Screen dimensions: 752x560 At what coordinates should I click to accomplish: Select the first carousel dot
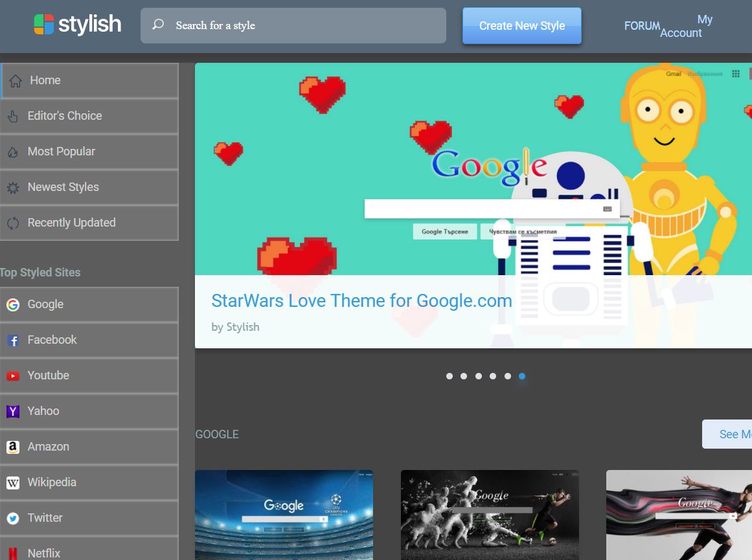tap(450, 376)
